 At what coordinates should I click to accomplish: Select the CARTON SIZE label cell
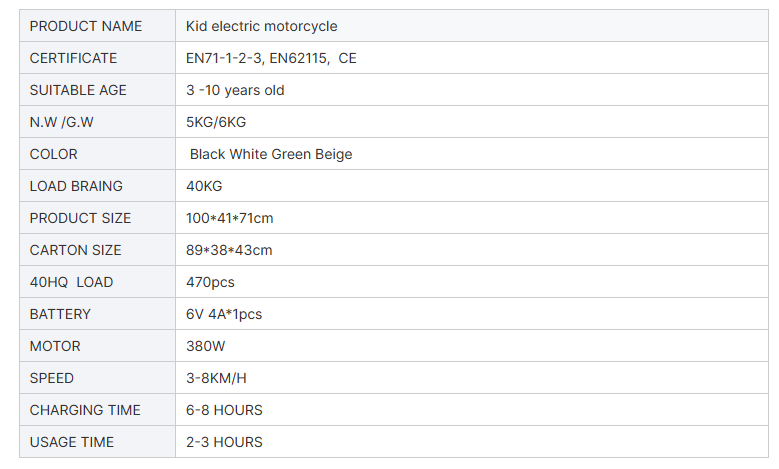[x=75, y=250]
